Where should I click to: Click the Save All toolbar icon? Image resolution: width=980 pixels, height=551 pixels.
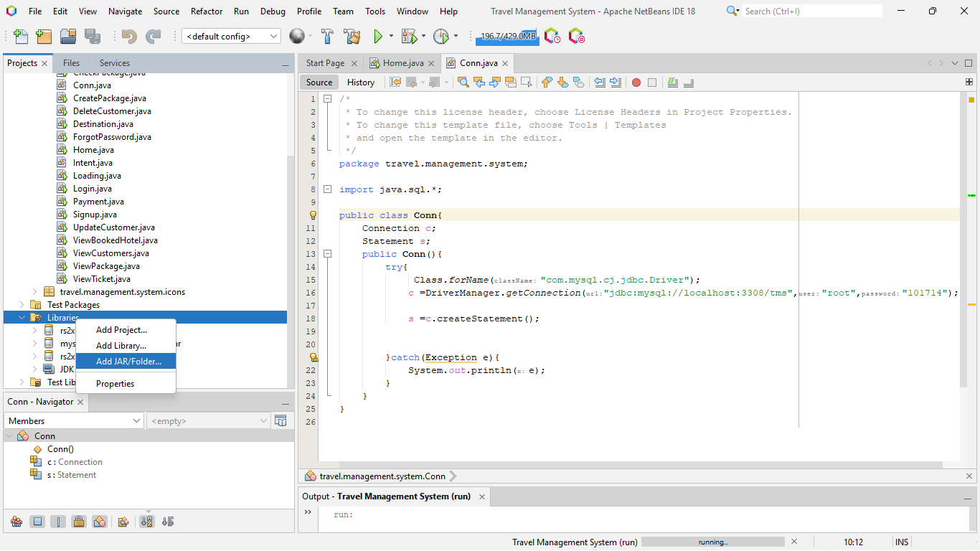click(93, 37)
